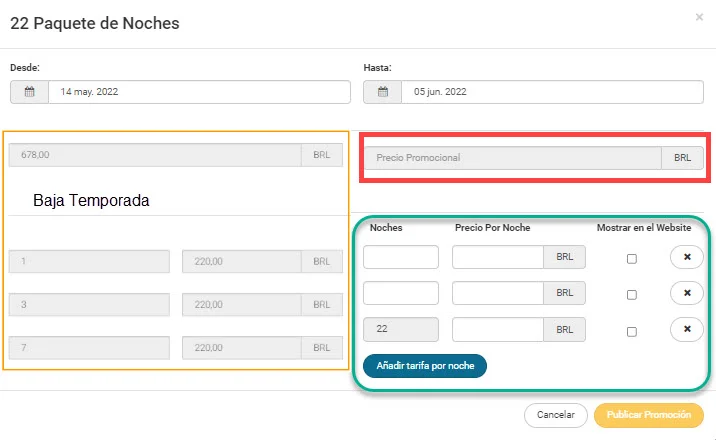Screen dimensions: 716x440
Task: Open the Desde date field showing 14 may. 2022
Action: pyautogui.click(x=199, y=92)
